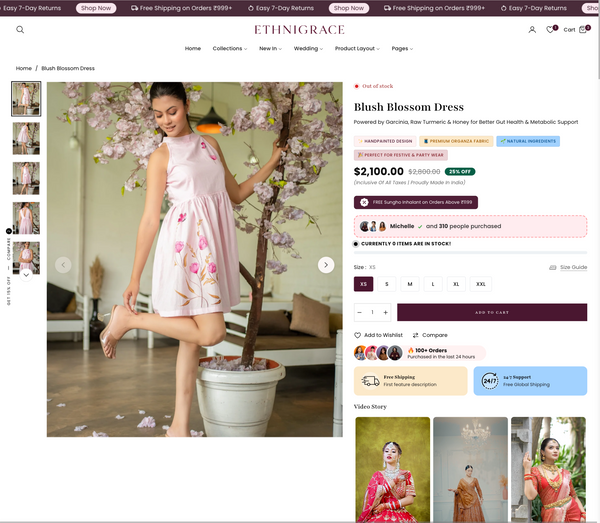Click the Handpainted Design tag

(385, 141)
